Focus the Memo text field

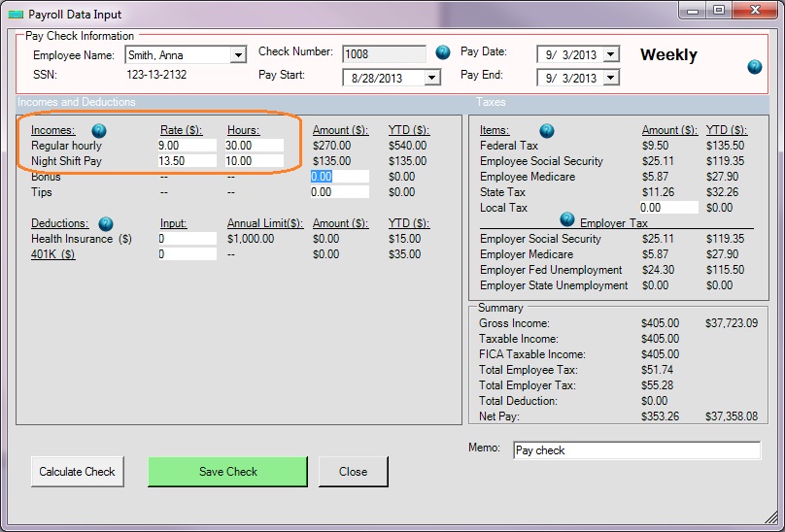click(635, 450)
